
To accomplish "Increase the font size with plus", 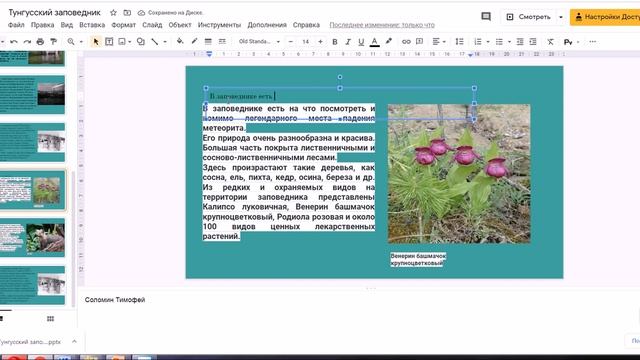I will click(x=320, y=42).
